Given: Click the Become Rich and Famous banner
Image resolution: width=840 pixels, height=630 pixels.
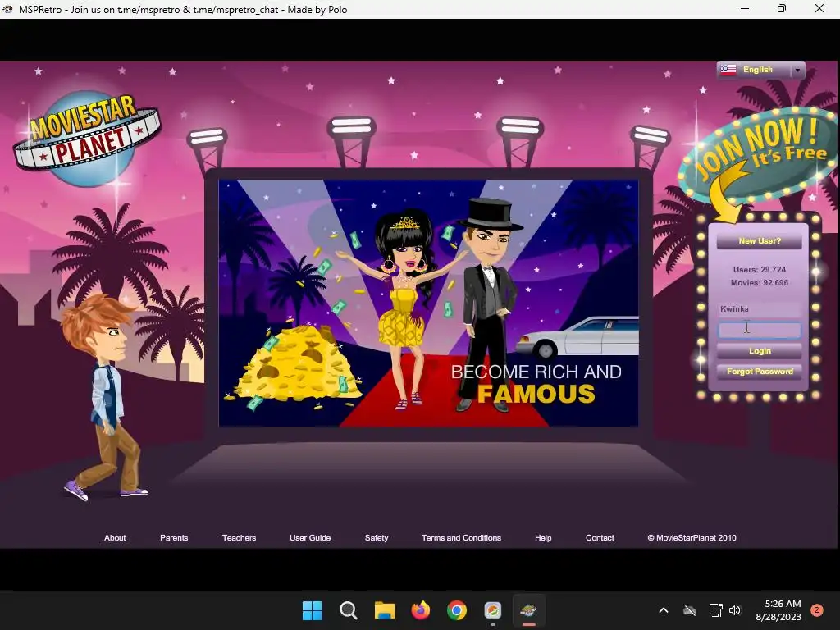Looking at the screenshot, I should [x=428, y=304].
